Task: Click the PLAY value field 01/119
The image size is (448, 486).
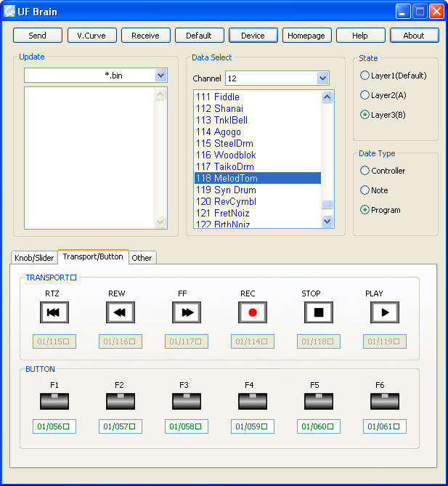Action: (x=385, y=341)
